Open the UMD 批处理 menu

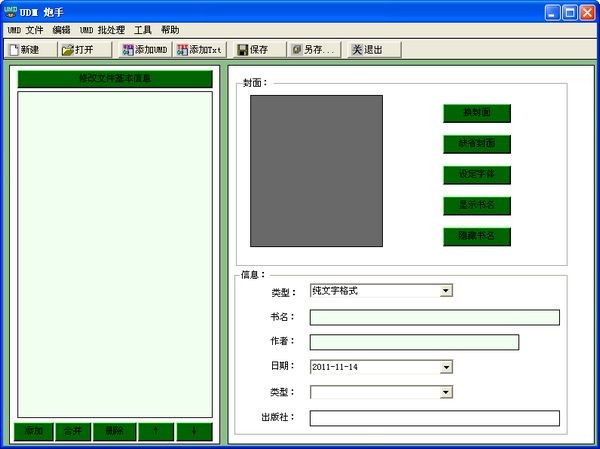click(x=102, y=30)
